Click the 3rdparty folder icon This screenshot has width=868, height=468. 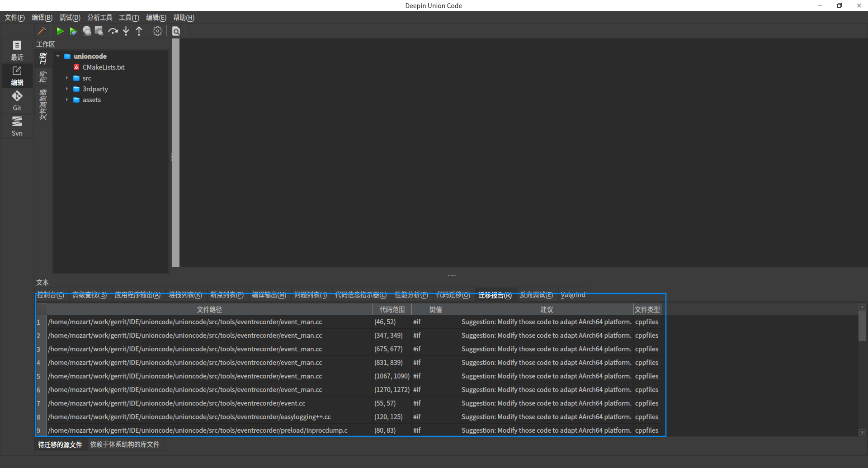coord(76,89)
